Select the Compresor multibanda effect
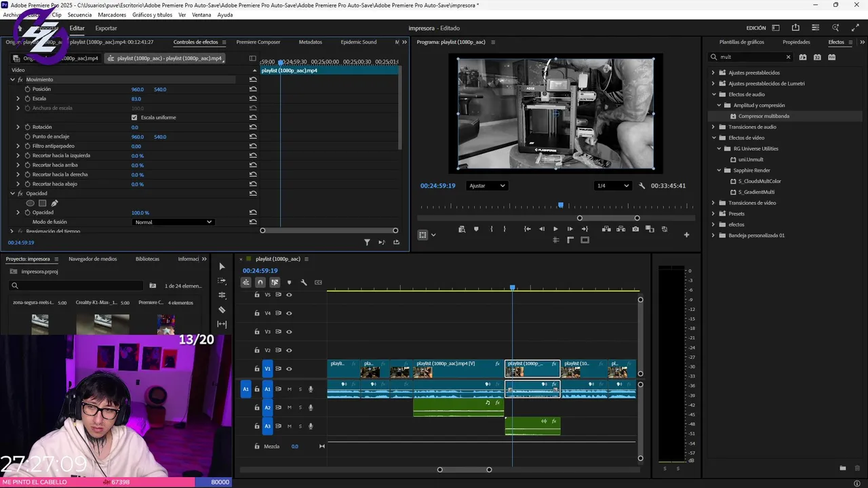 pos(764,117)
